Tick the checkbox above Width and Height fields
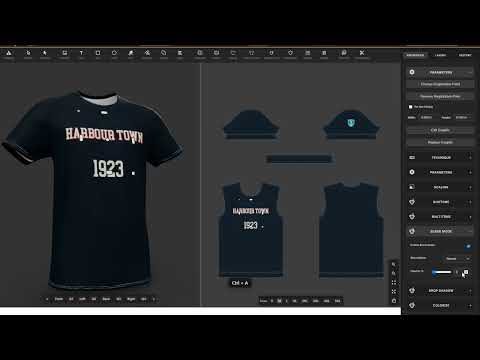 pos(411,107)
